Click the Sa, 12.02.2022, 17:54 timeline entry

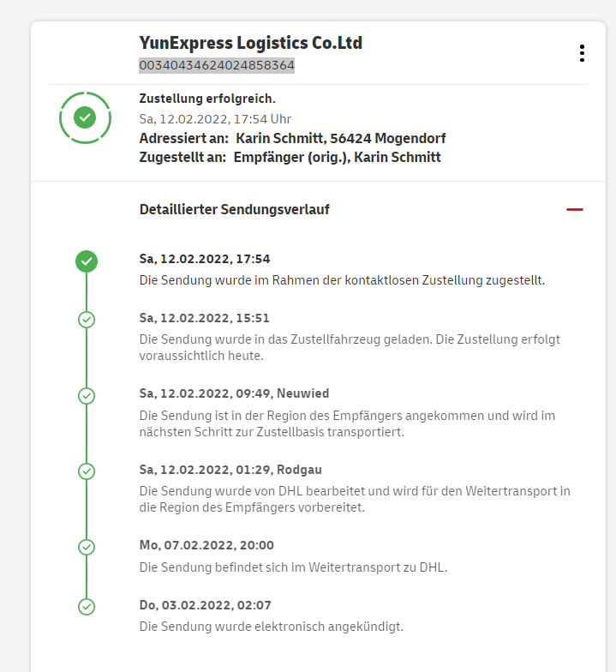click(205, 259)
